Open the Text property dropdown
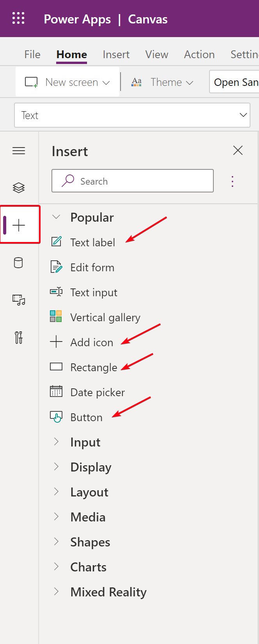 132,115
